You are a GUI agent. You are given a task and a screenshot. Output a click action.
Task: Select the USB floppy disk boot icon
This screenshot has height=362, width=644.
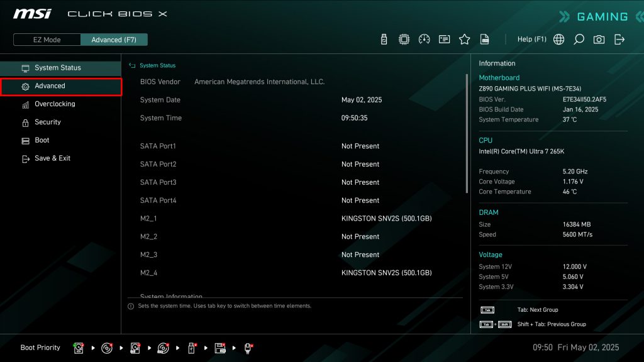click(220, 348)
